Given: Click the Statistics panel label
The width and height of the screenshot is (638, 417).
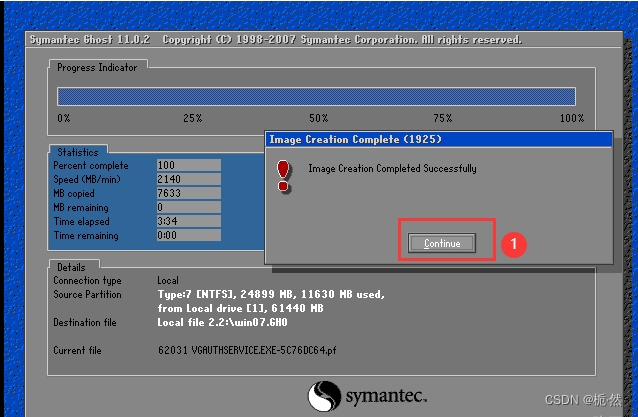Looking at the screenshot, I should coord(78,152).
